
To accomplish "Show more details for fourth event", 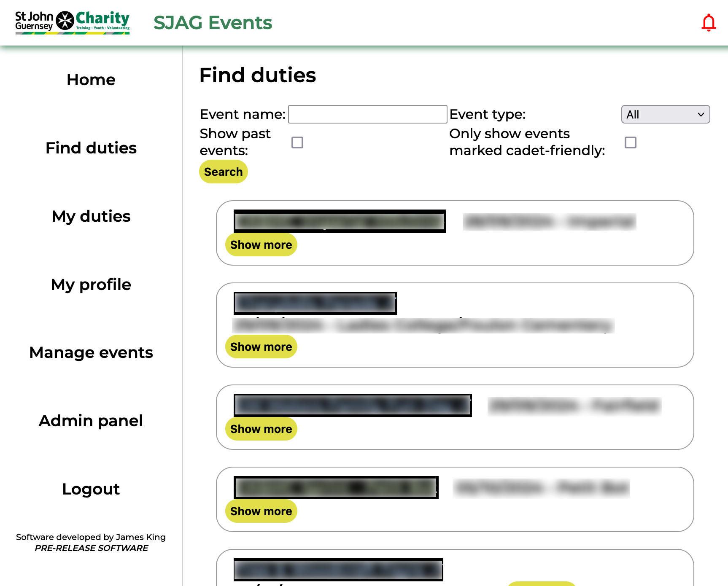I will tap(261, 511).
